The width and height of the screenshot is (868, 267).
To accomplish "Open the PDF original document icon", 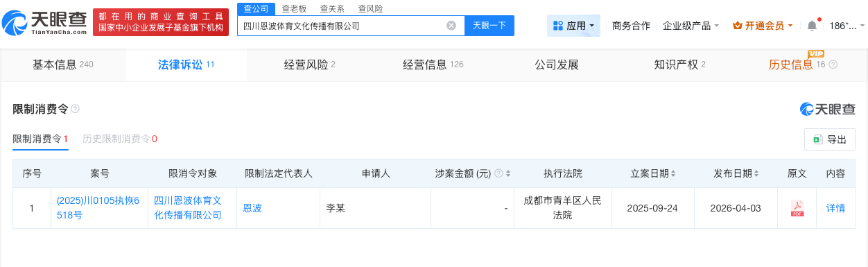I will coord(797,208).
